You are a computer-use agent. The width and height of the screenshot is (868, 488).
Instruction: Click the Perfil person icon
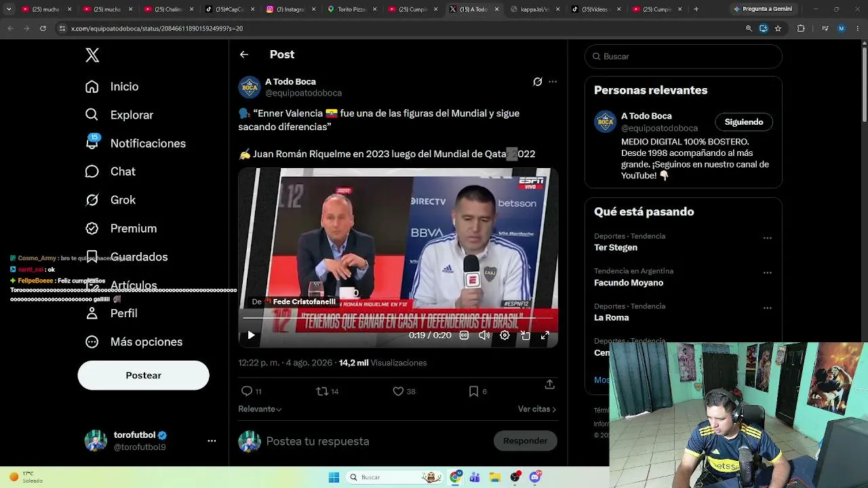coord(92,313)
